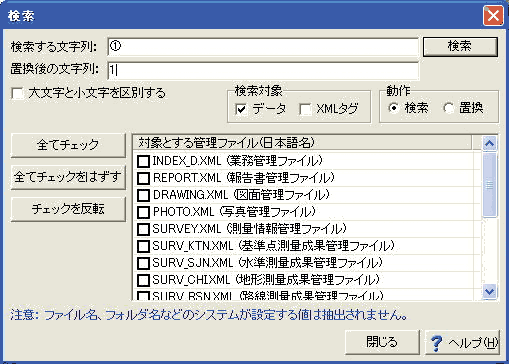Screen dimensions: 509x364
Task: Click the チェックを反転 button
Action: click(x=68, y=209)
